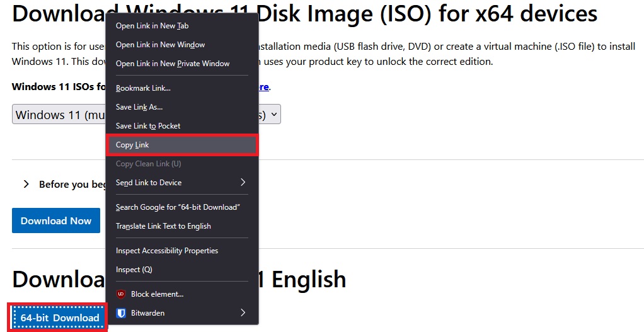Select Open Link in New Private Window
This screenshot has height=332, width=644.
(x=172, y=64)
